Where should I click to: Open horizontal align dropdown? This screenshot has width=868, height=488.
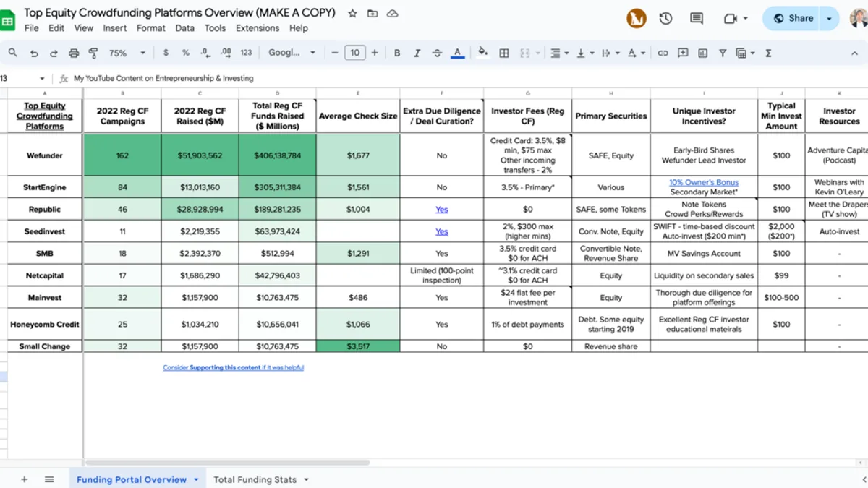point(558,53)
